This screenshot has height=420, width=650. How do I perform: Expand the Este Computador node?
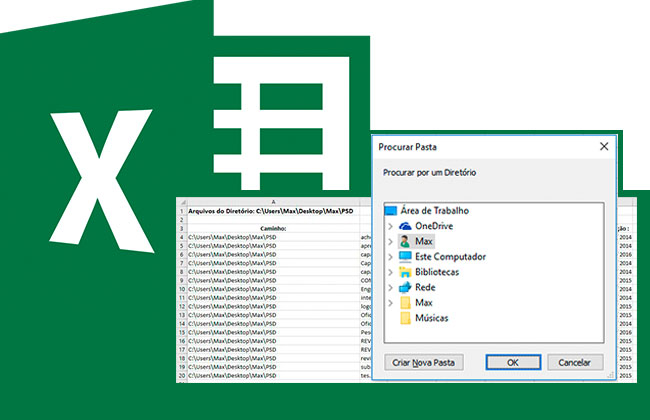(x=390, y=257)
